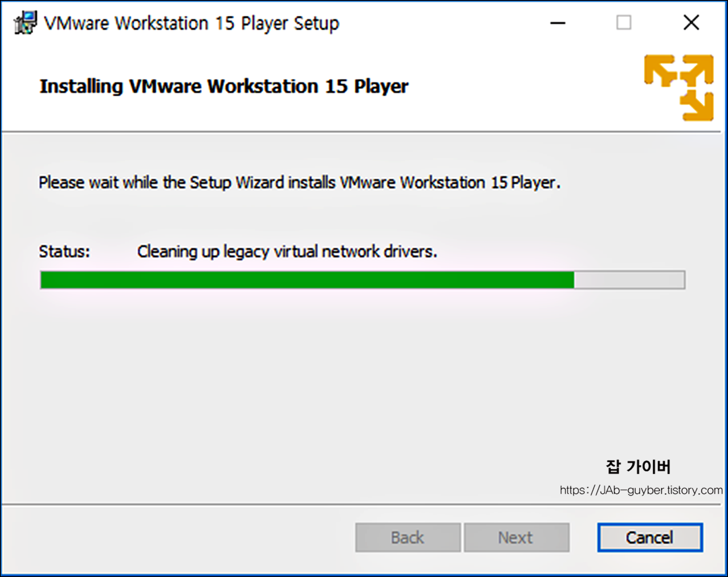Click the orange VMware arrows logo

pyautogui.click(x=679, y=88)
